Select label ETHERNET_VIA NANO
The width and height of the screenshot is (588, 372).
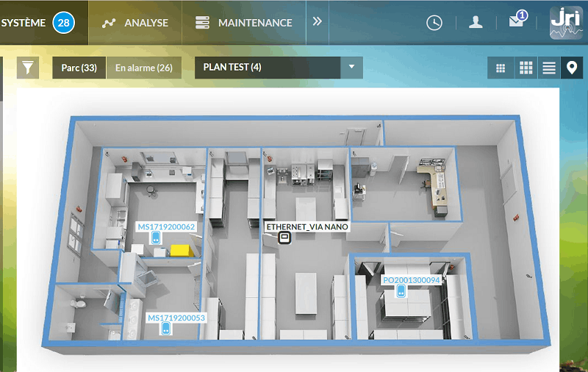click(307, 227)
